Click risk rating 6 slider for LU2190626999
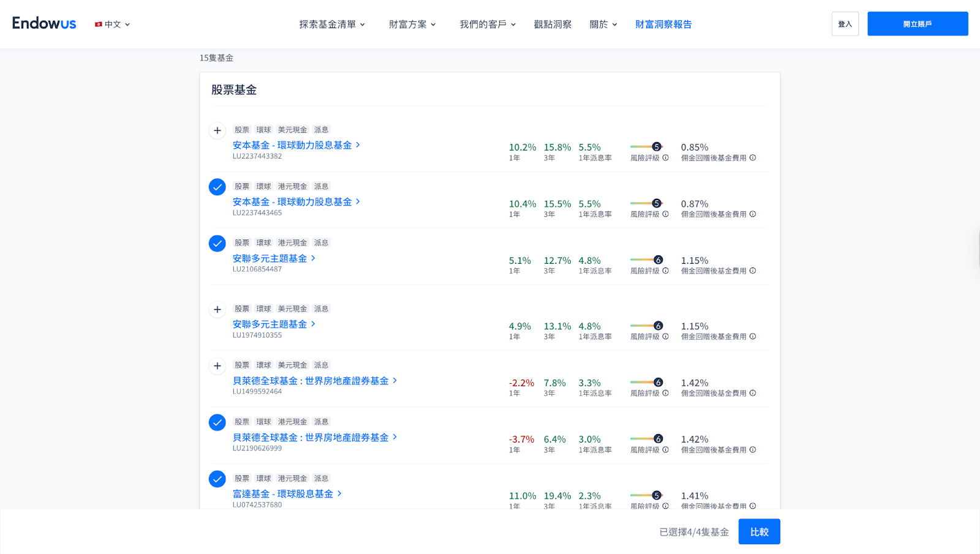 pyautogui.click(x=647, y=439)
